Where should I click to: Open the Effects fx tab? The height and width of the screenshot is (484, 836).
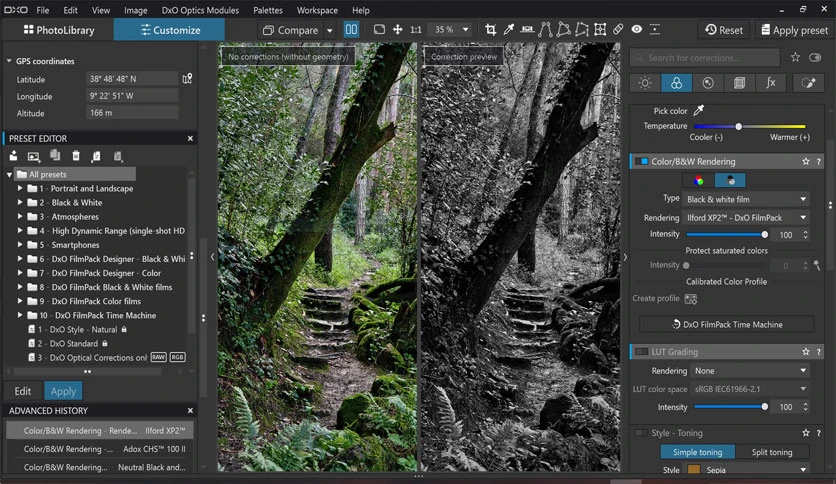(x=770, y=83)
